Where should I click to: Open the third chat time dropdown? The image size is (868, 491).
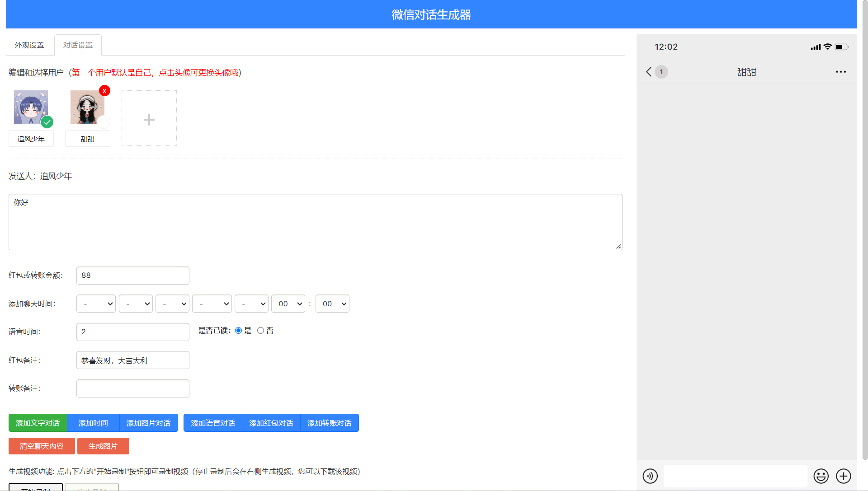172,304
